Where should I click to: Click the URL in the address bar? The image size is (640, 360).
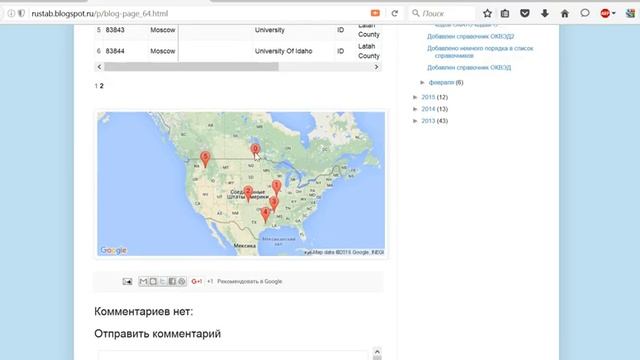pos(100,13)
